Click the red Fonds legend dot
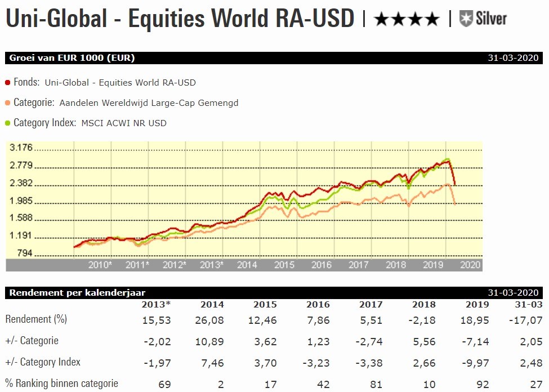 pos(8,83)
